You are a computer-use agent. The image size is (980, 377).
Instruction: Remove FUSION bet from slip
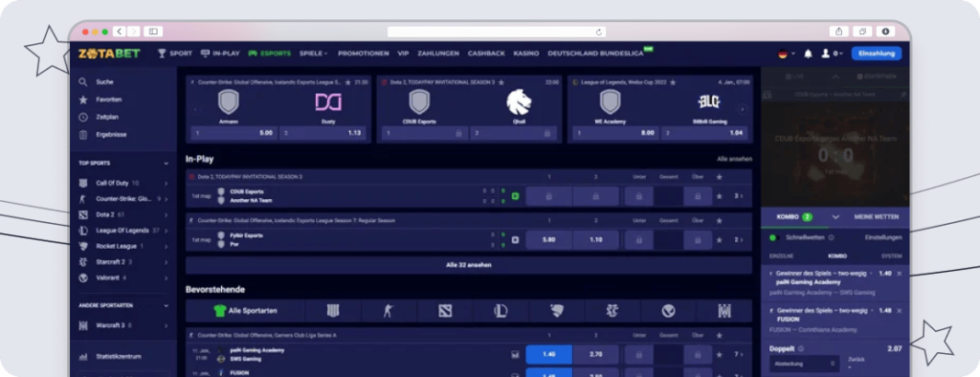pyautogui.click(x=900, y=311)
